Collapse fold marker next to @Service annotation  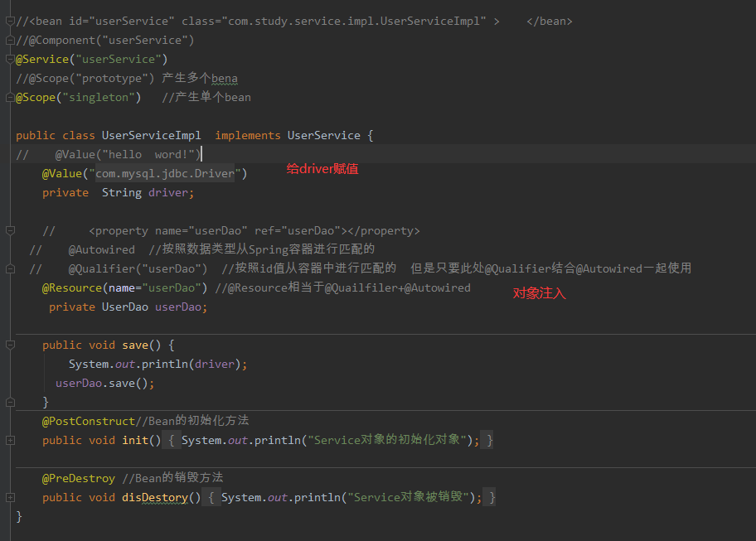coord(10,59)
